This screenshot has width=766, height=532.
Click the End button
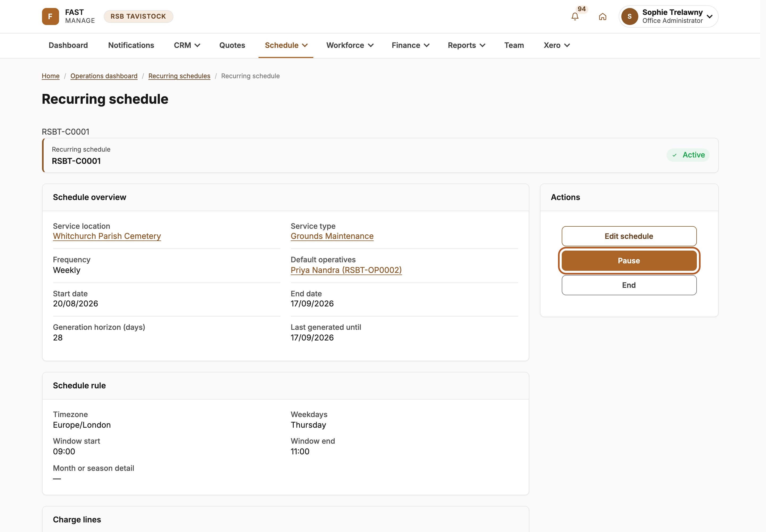pos(629,285)
